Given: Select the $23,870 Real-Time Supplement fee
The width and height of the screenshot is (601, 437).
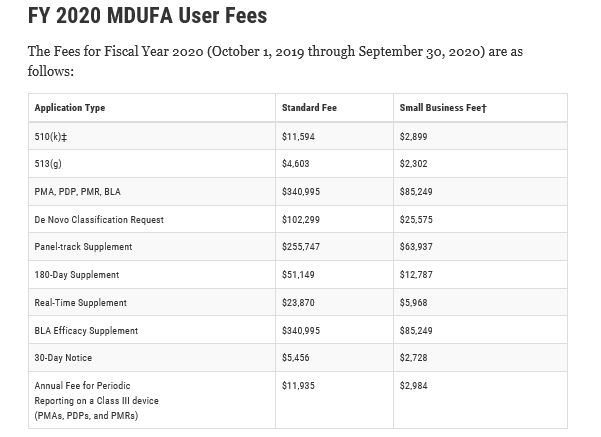Looking at the screenshot, I should point(298,302).
